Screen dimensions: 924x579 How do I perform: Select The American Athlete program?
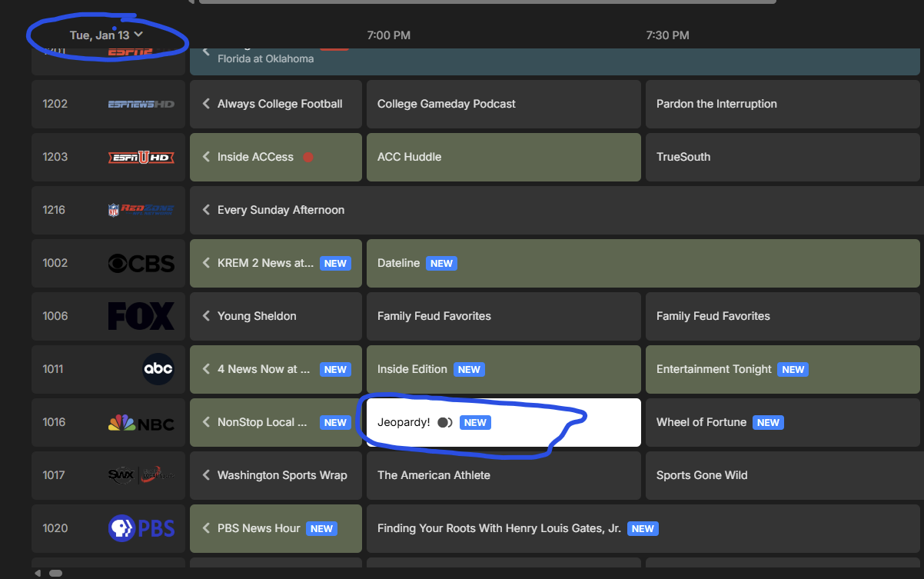[504, 475]
